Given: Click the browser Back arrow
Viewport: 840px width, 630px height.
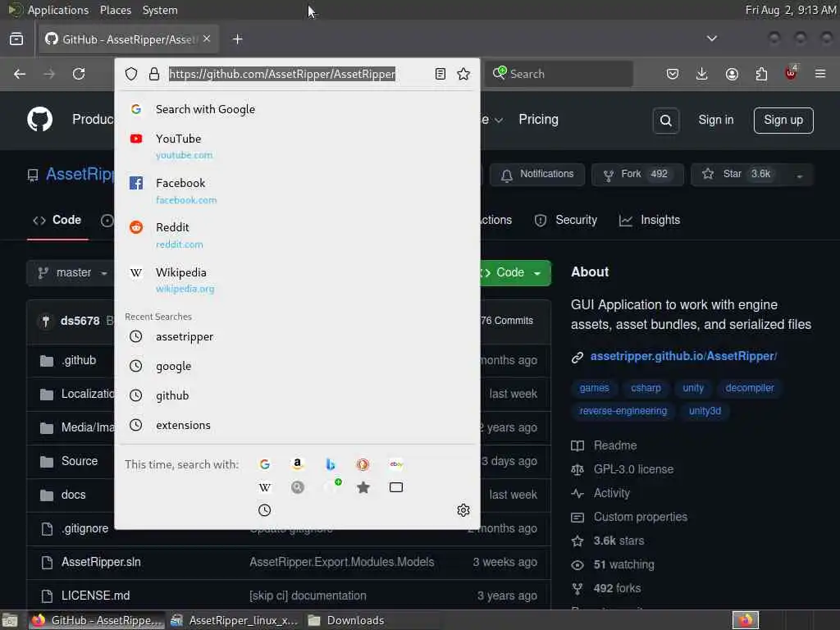Looking at the screenshot, I should [20, 74].
